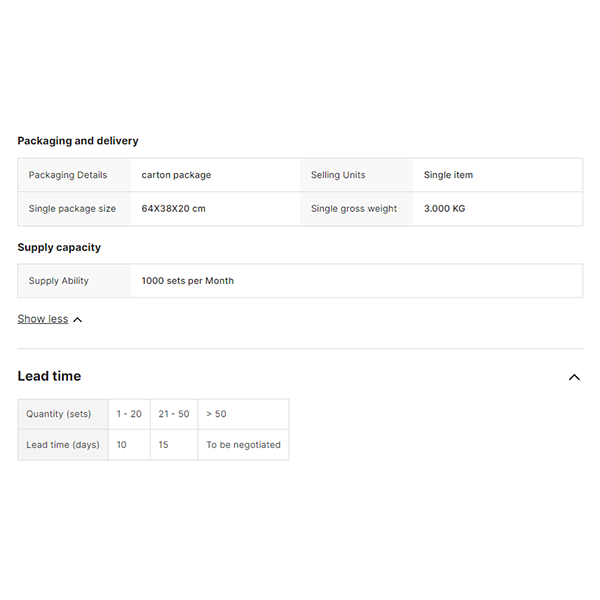Select the 64X38X20 cm size value
This screenshot has width=600, height=600.
click(173, 209)
